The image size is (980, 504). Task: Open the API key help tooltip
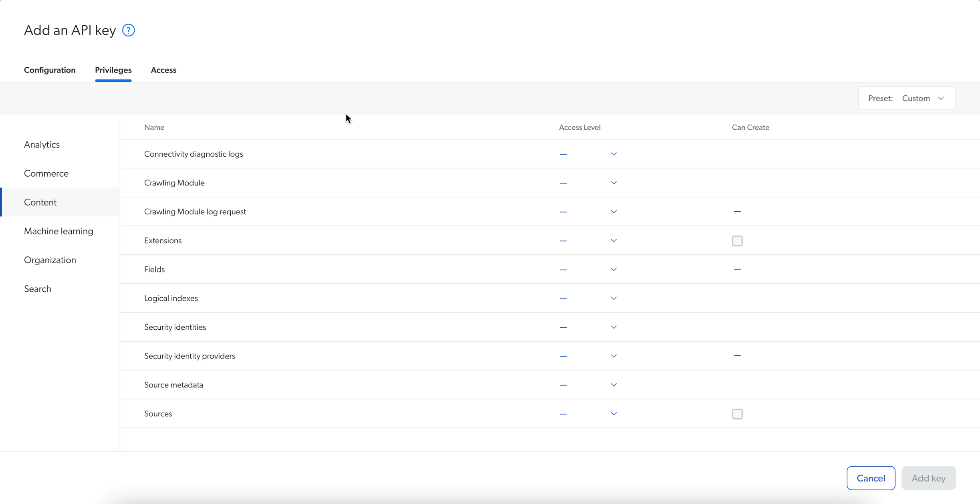(128, 30)
